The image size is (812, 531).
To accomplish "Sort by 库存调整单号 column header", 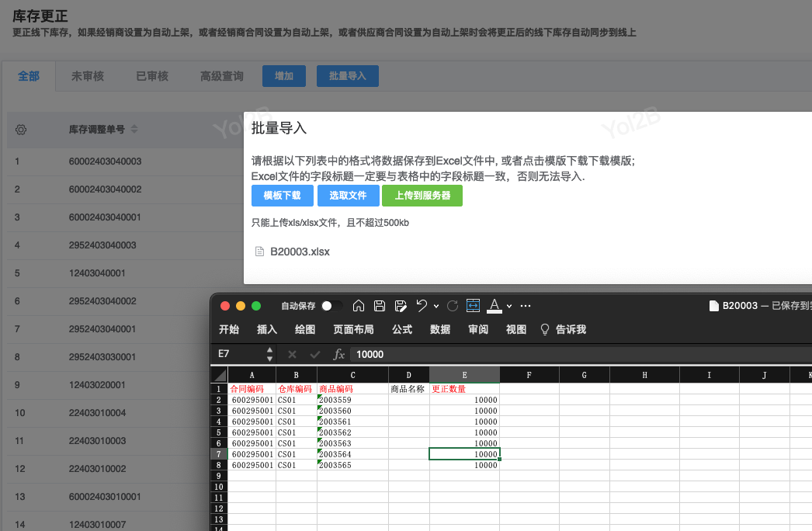I will (97, 130).
